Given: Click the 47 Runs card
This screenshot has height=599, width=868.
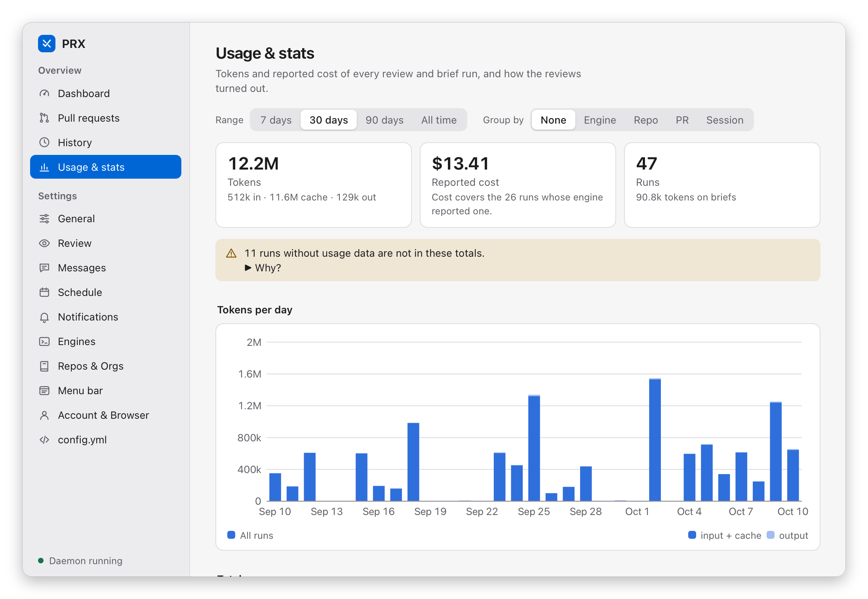Looking at the screenshot, I should [x=722, y=185].
